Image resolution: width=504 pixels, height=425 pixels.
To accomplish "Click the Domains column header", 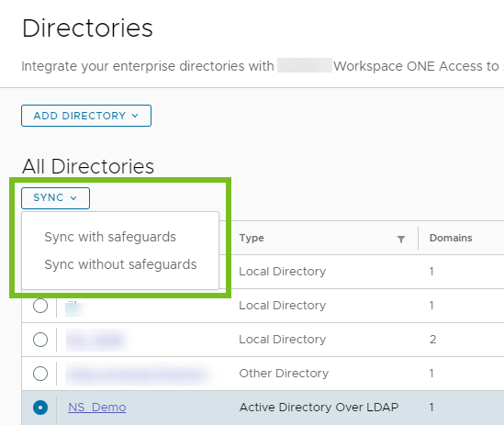I will click(x=451, y=238).
